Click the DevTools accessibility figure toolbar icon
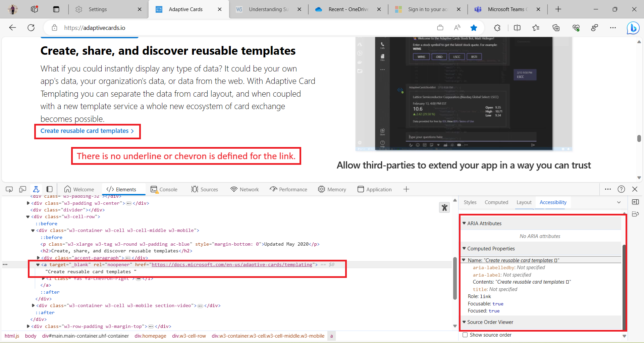 click(x=36, y=189)
